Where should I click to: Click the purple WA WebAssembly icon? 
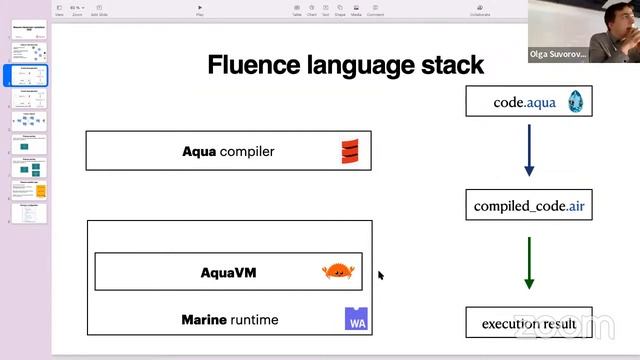click(x=356, y=318)
